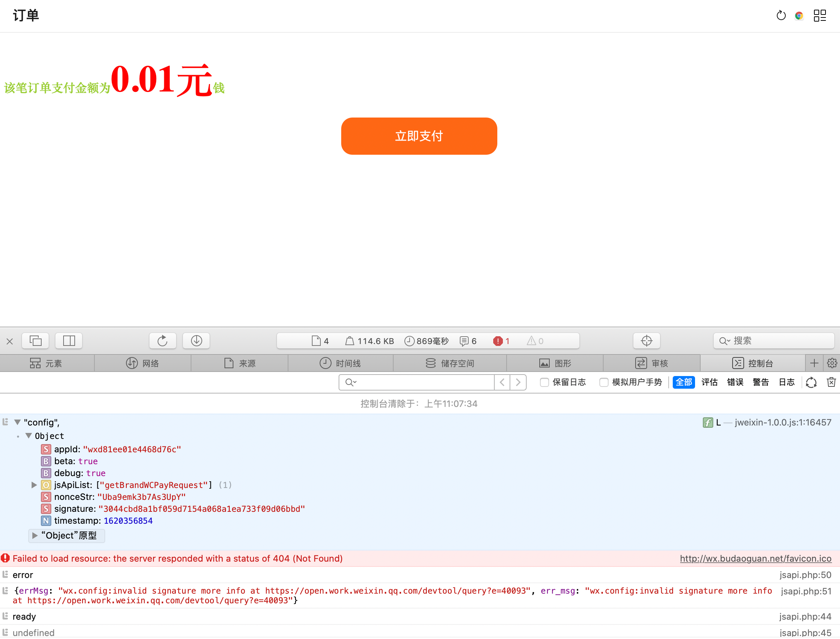This screenshot has width=840, height=639.
Task: Enable the 模拟用户手势 checkbox
Action: click(x=604, y=382)
